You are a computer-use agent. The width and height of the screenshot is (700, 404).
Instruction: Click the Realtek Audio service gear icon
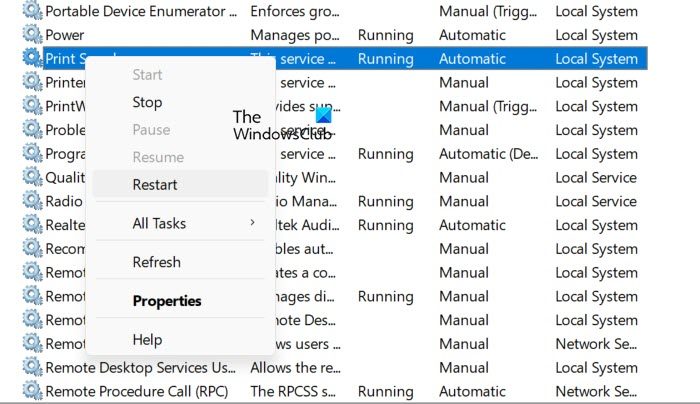click(x=32, y=225)
